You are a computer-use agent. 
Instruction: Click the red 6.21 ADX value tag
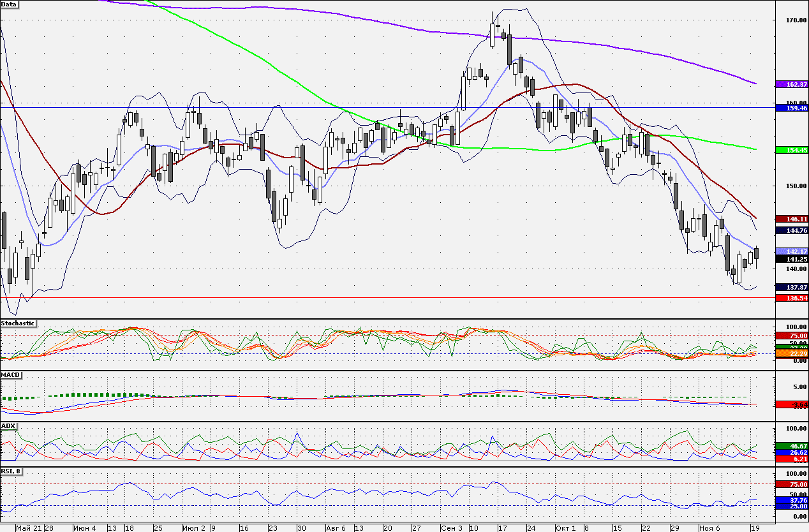(x=791, y=459)
